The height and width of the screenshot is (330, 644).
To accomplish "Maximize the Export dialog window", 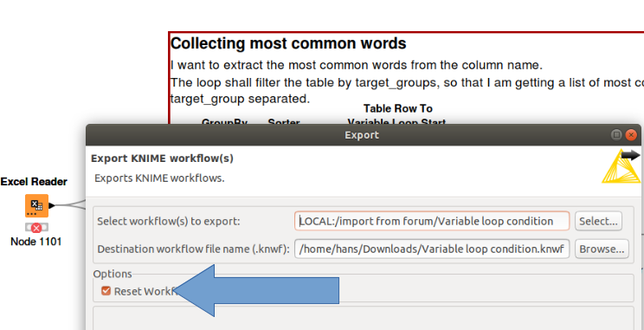I will (616, 135).
